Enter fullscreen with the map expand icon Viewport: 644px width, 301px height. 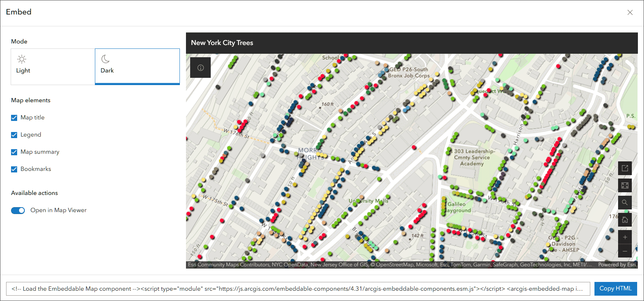coord(625,185)
